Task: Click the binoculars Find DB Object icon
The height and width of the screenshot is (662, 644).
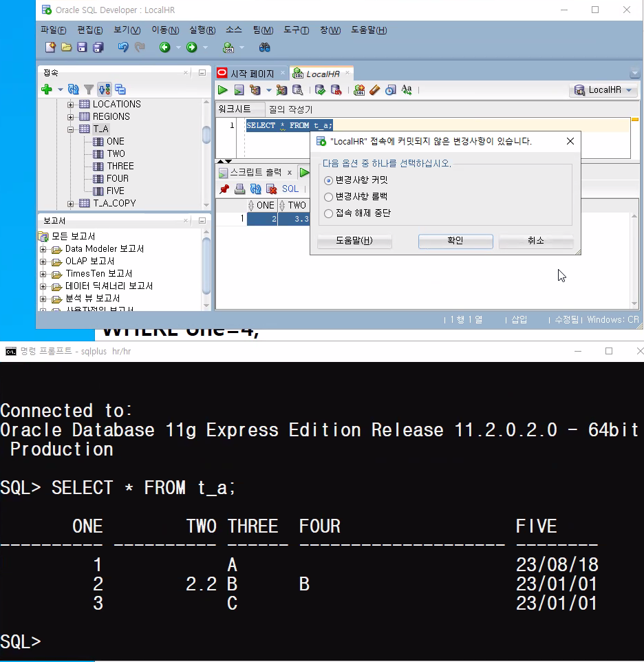Action: coord(265,47)
